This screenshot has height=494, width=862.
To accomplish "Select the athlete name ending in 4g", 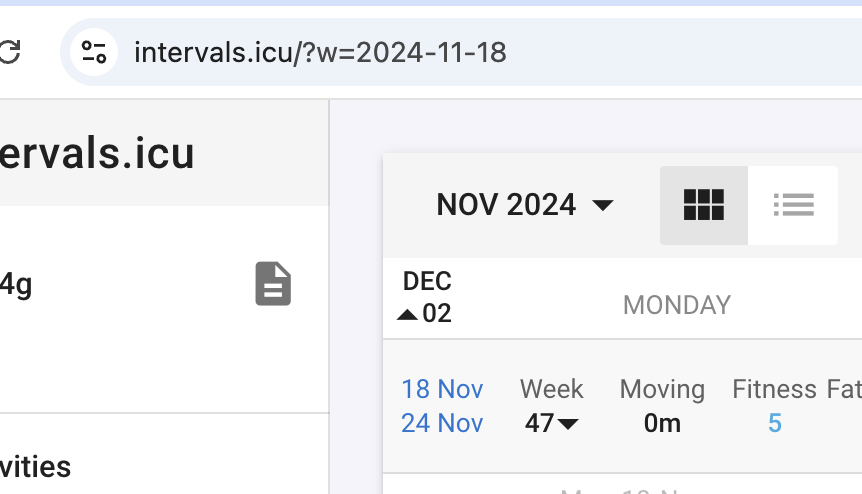I will [x=16, y=285].
